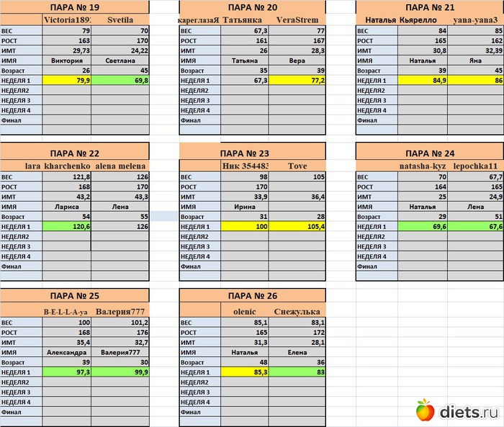Click the ПАРА № 22 header
Viewport: 504px width, 427px height.
[x=75, y=153]
